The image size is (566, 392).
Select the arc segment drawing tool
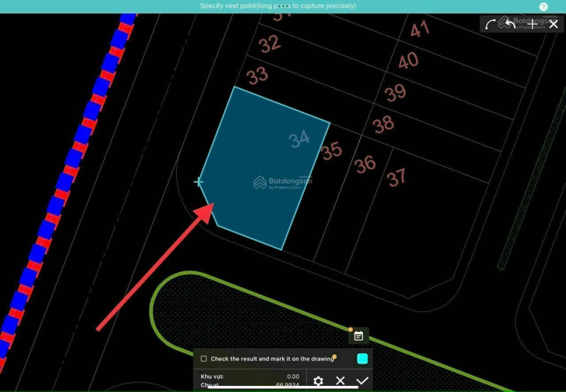[x=491, y=24]
